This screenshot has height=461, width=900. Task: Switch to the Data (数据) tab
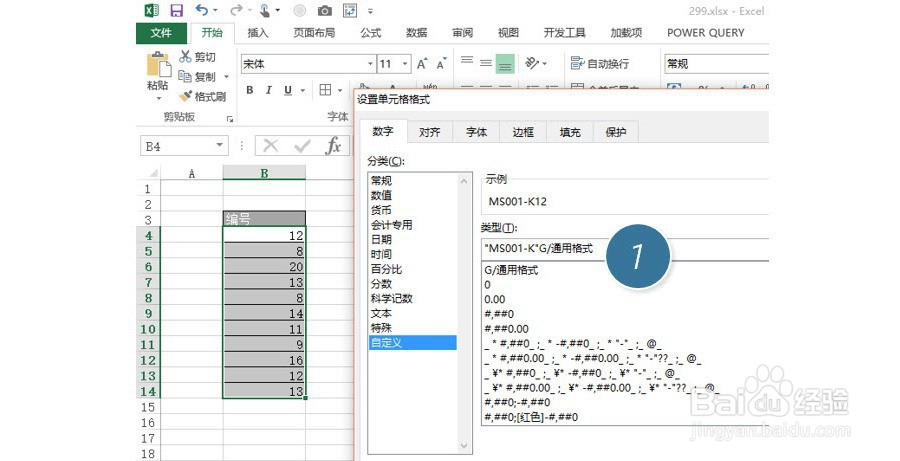pyautogui.click(x=416, y=33)
